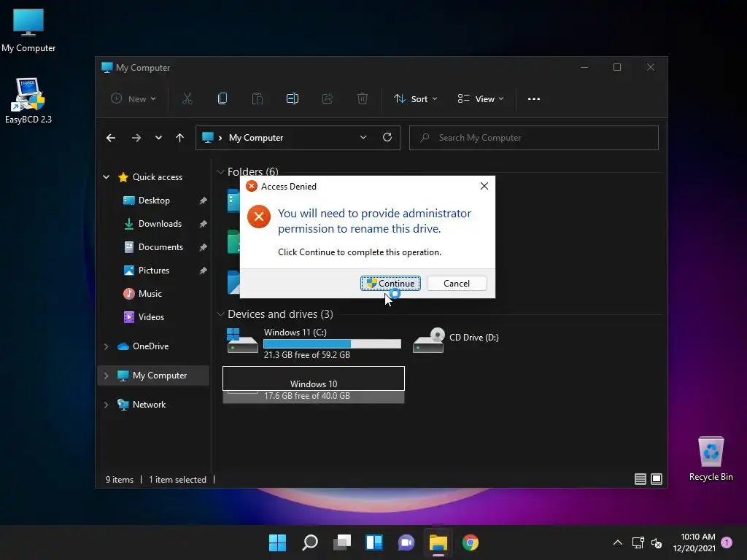The image size is (747, 560).
Task: Go back with the left arrow
Action: pos(111,138)
